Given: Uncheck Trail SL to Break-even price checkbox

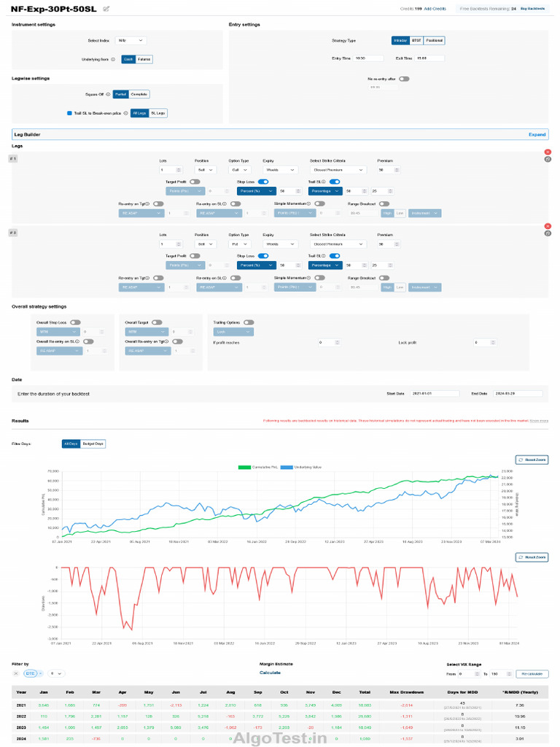Looking at the screenshot, I should point(69,113).
